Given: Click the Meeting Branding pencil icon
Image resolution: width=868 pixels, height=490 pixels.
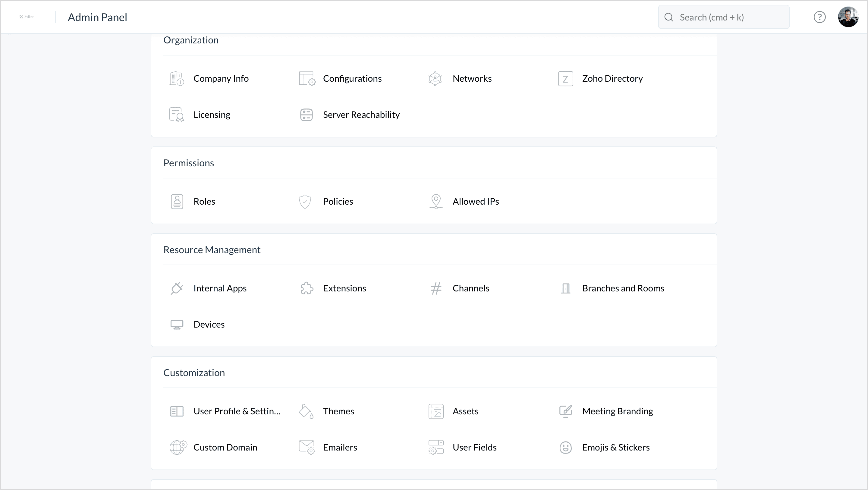Looking at the screenshot, I should click(x=565, y=411).
